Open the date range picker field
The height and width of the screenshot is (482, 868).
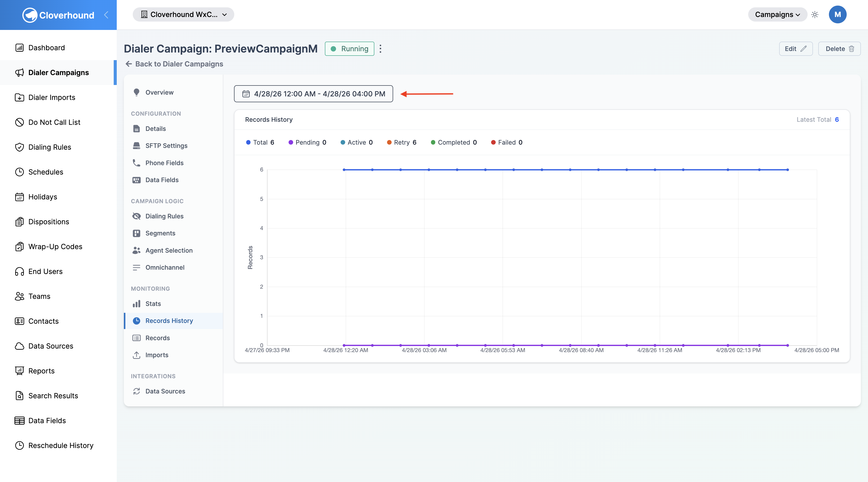[x=313, y=94]
